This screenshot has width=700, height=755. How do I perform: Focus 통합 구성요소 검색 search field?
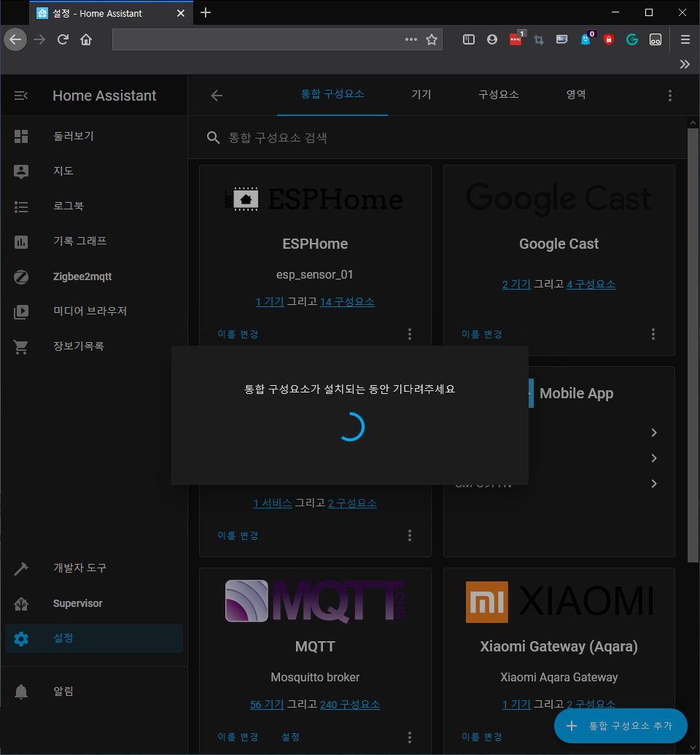(x=437, y=138)
